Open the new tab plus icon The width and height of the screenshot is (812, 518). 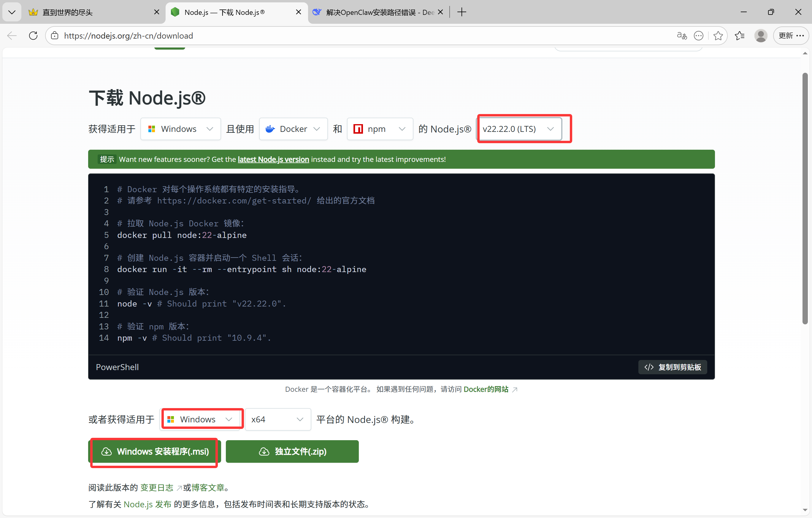coord(461,12)
